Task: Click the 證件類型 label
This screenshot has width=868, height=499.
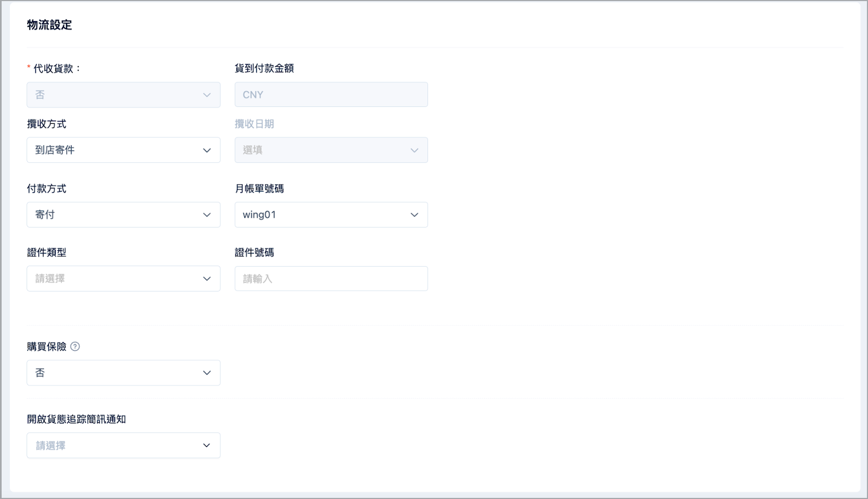Action: 47,252
